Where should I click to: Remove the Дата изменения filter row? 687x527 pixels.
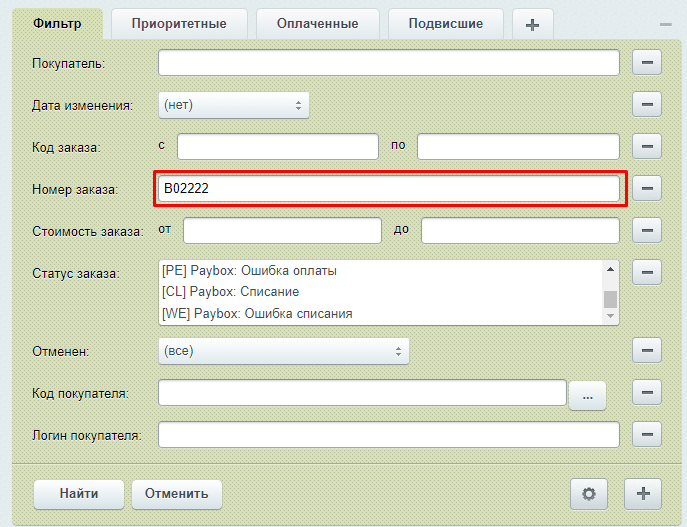pos(647,105)
